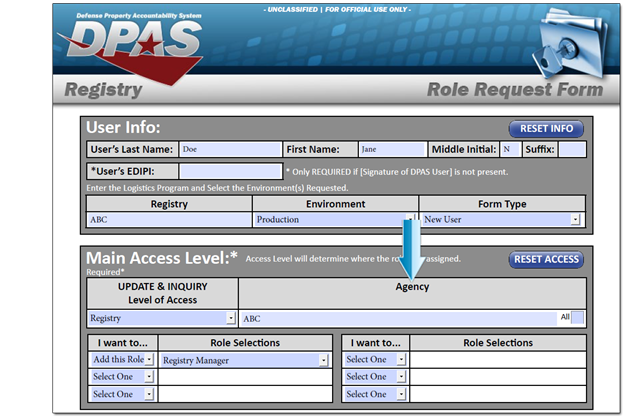The image size is (624, 417).
Task: Click the User's Last Name field containing Doe
Action: 230,149
